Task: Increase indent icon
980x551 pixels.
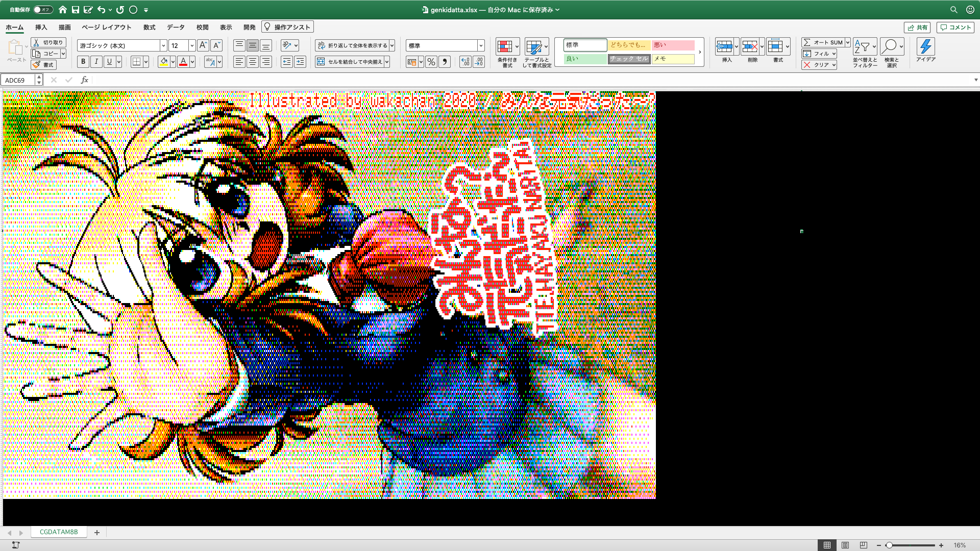Action: pyautogui.click(x=300, y=62)
